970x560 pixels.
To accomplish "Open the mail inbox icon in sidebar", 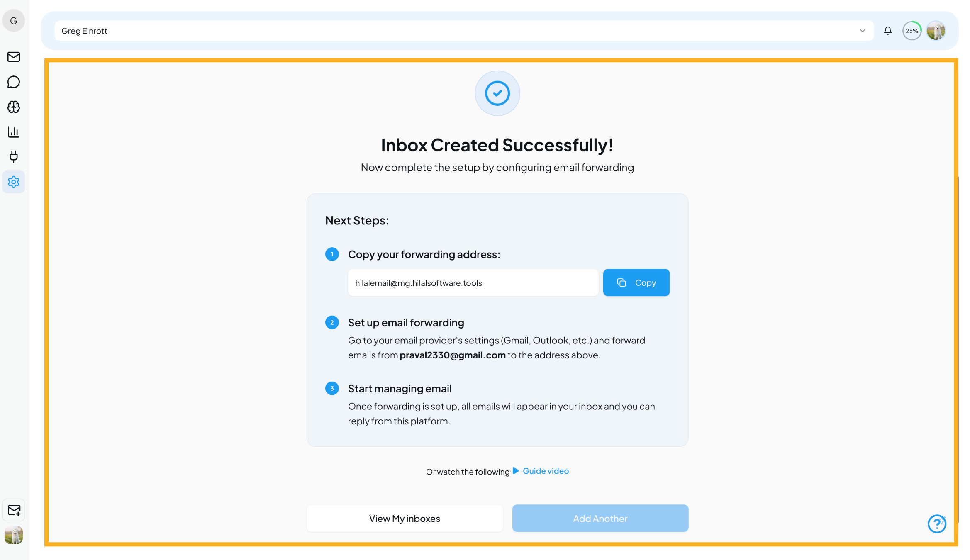I will 14,57.
